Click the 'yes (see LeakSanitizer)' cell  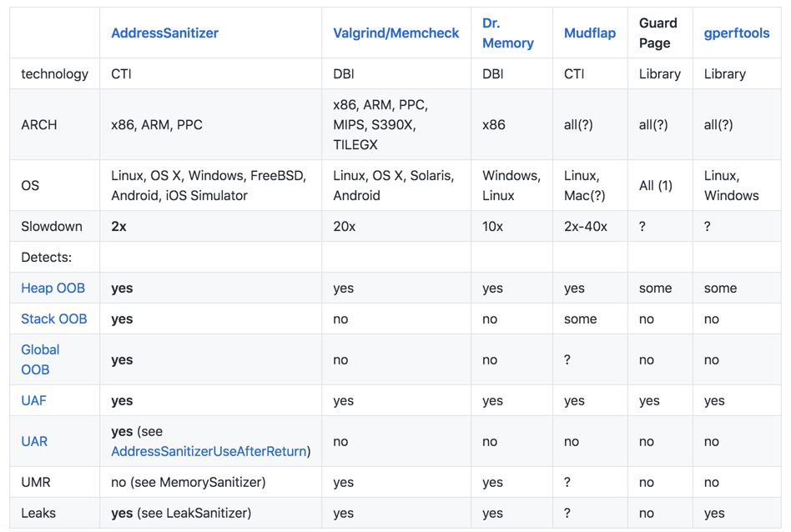tap(181, 513)
